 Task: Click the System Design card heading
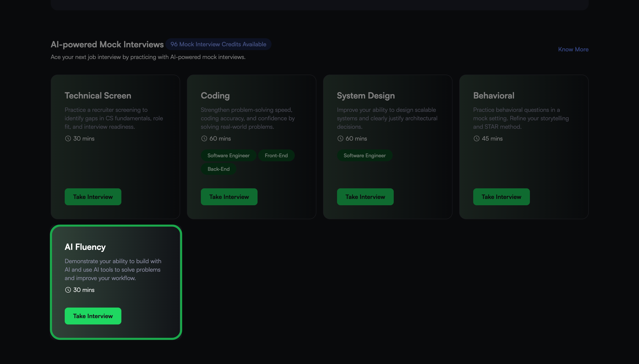coord(366,96)
